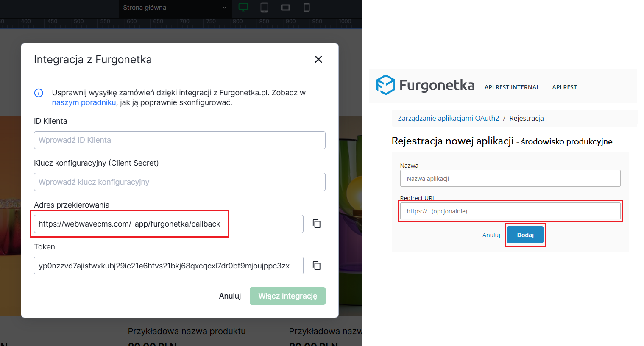Click the Furgonetka logo
644x346 pixels.
click(x=425, y=85)
